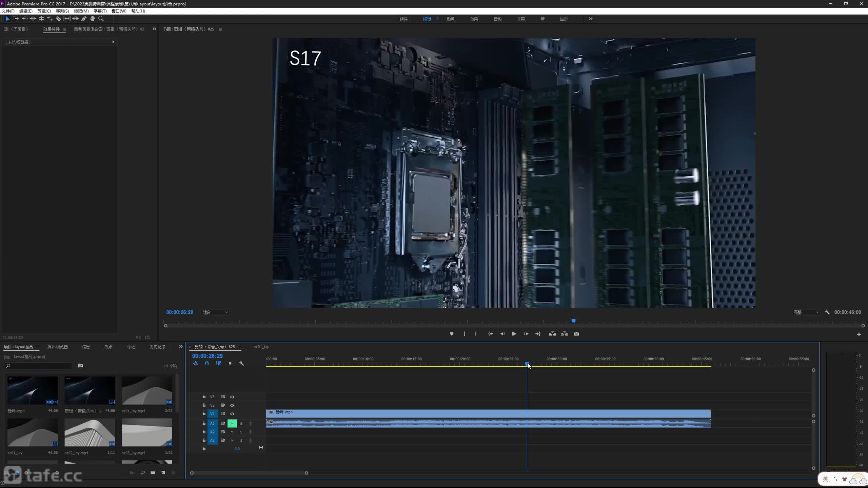
Task: Click the Mark In bracket button
Action: pyautogui.click(x=464, y=334)
